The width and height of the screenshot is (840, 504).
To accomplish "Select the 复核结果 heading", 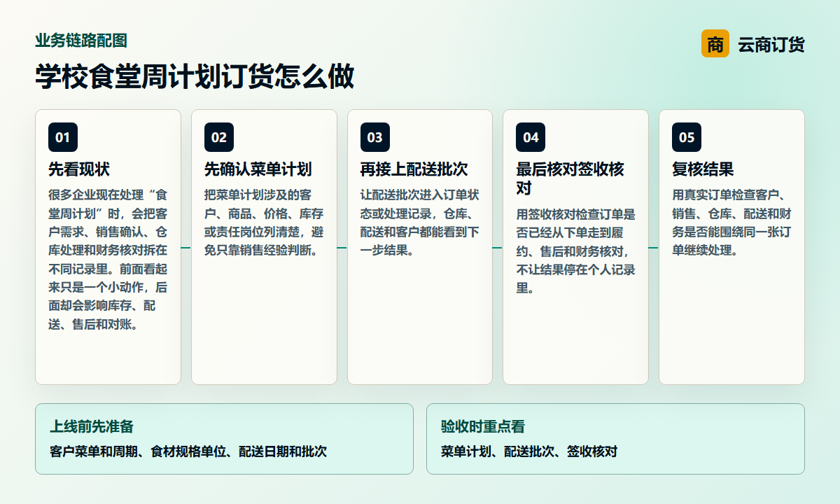I will point(703,169).
